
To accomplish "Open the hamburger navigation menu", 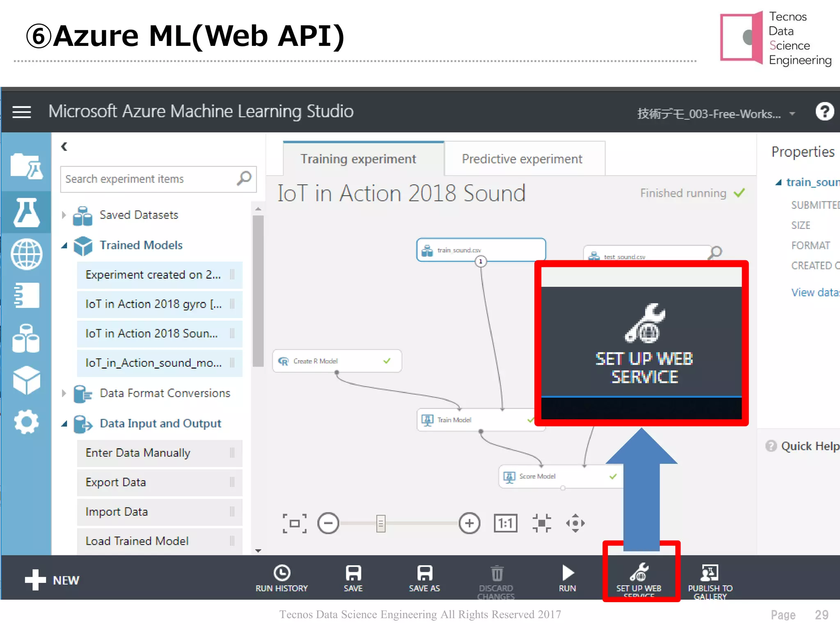I will 22,112.
